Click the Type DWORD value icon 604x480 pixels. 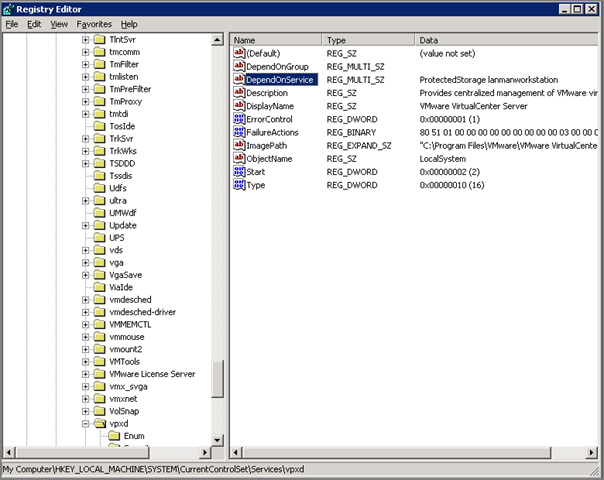[239, 185]
